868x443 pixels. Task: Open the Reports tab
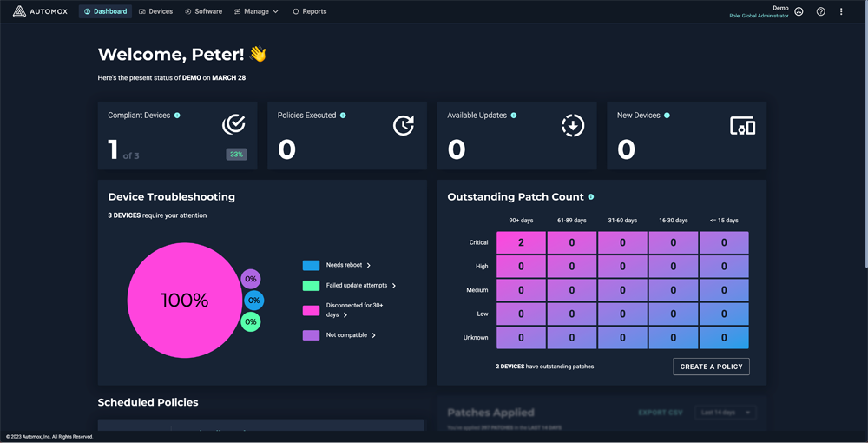click(x=310, y=11)
